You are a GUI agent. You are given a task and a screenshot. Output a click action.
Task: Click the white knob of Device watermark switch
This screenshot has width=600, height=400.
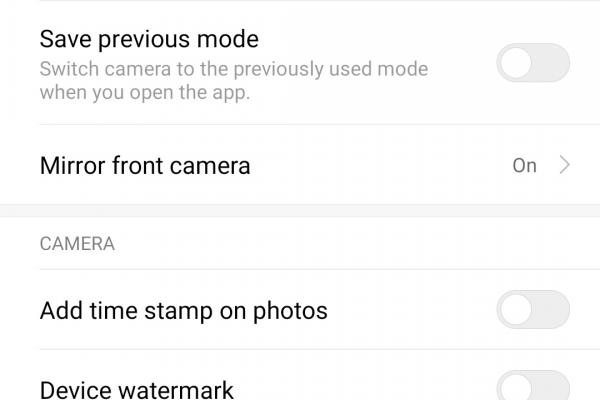click(516, 388)
